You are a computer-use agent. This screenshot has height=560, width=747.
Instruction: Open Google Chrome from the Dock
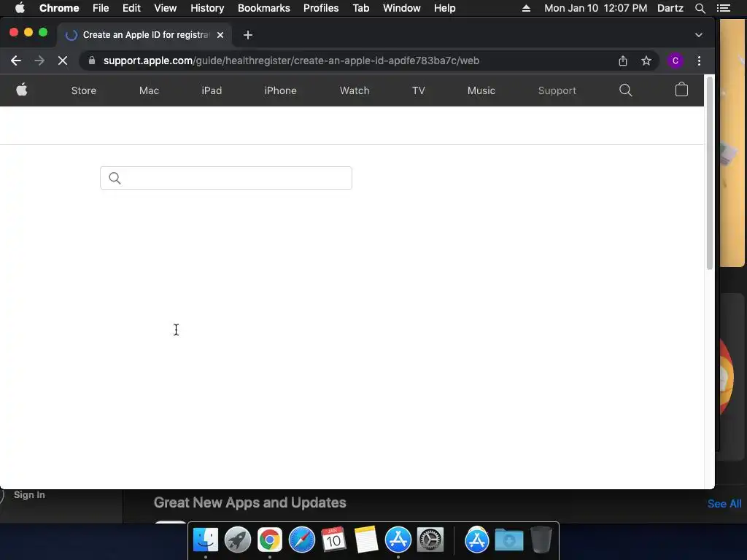coord(270,540)
